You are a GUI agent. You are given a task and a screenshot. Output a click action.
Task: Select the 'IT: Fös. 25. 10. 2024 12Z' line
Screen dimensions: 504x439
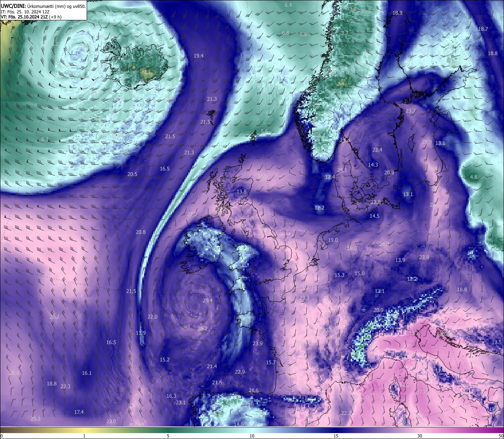pos(25,12)
